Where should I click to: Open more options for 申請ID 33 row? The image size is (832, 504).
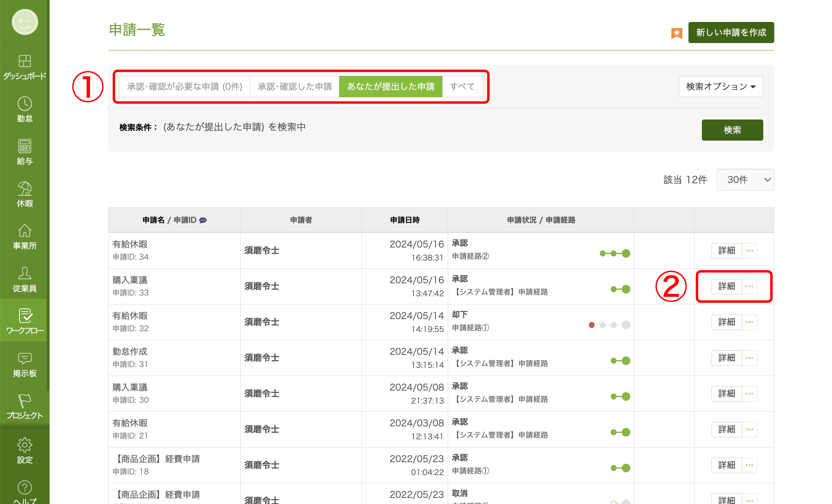tap(749, 287)
